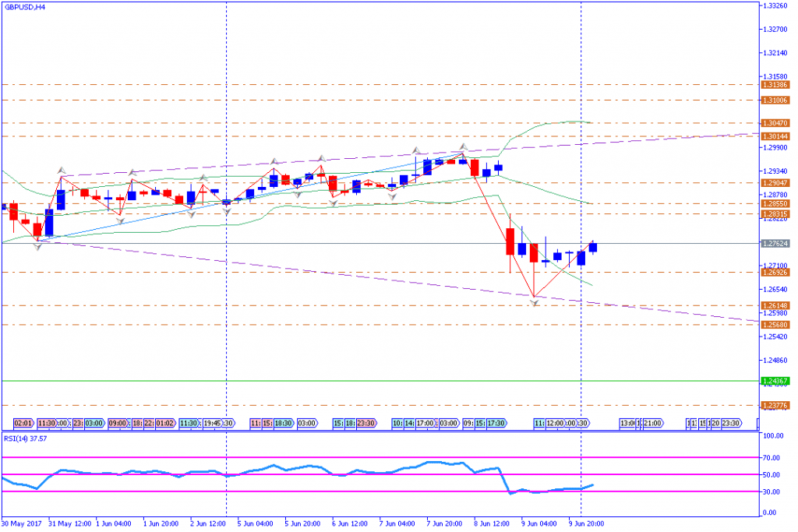Click the 9 Jun 20:00 time label
Screen dimensions: 798x532
[x=586, y=523]
